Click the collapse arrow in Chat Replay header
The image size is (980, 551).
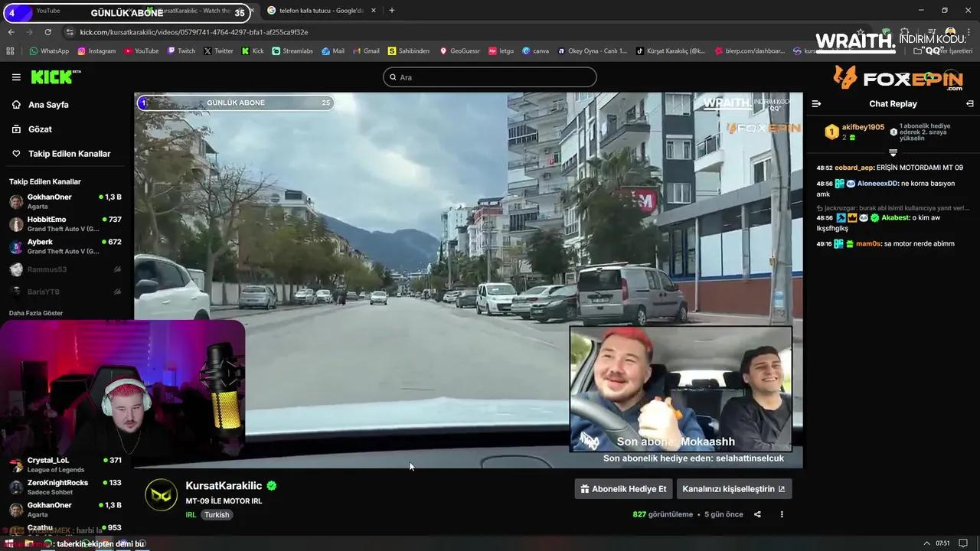coord(970,103)
